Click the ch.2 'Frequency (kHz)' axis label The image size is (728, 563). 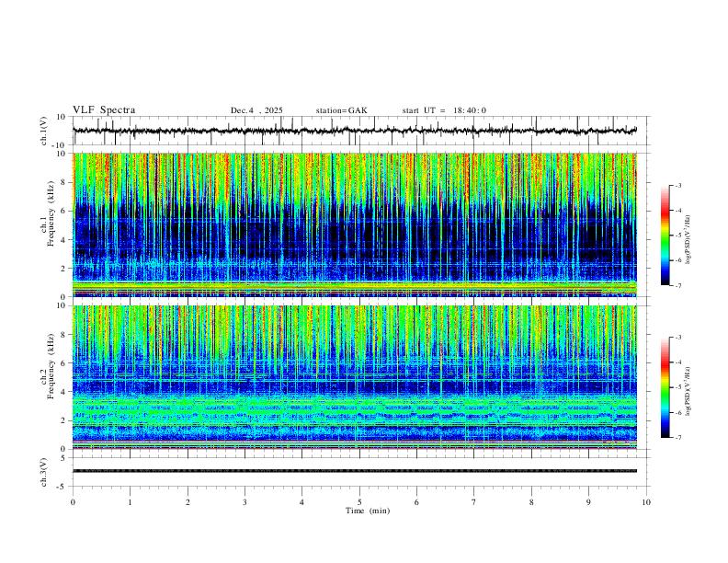click(51, 366)
